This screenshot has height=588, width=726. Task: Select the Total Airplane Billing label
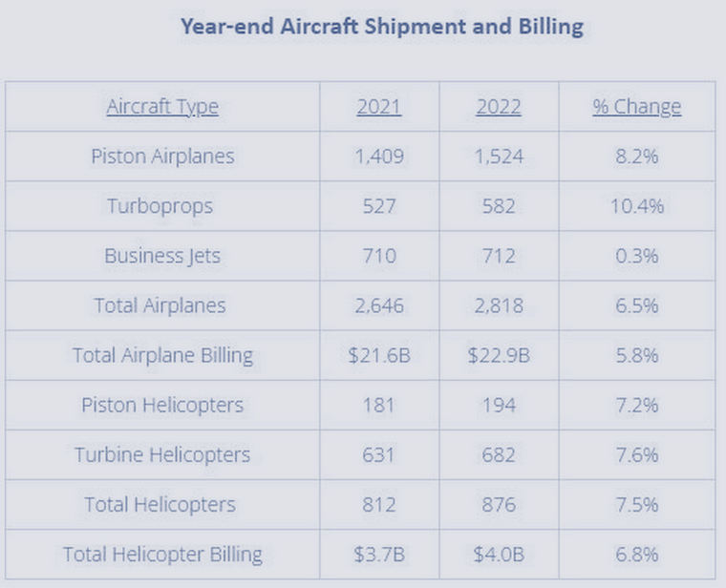tap(162, 355)
